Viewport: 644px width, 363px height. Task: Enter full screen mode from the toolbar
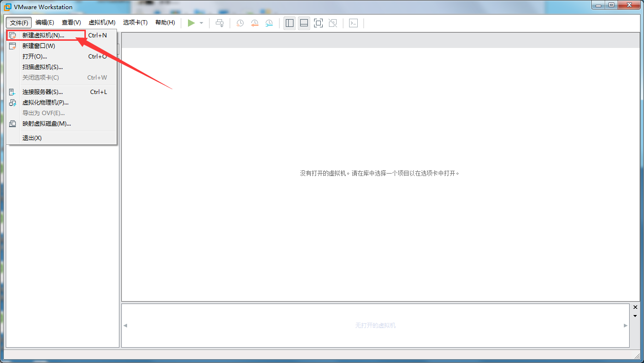318,23
